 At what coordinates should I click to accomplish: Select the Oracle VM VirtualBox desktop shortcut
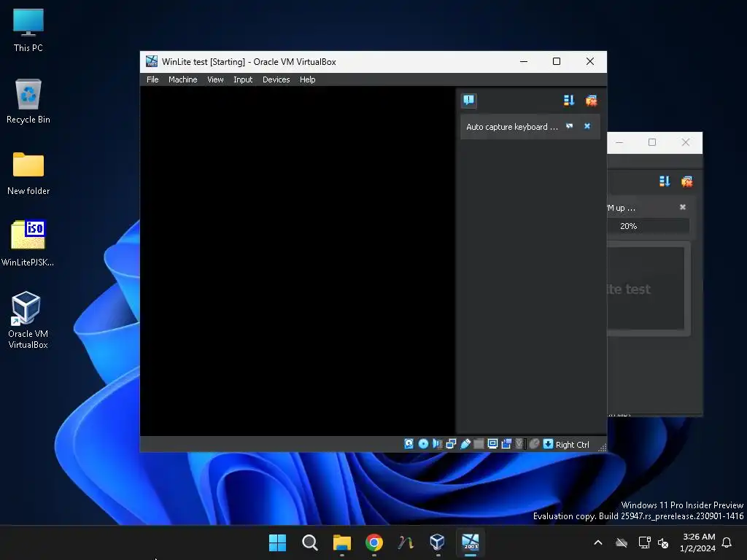[x=28, y=320]
